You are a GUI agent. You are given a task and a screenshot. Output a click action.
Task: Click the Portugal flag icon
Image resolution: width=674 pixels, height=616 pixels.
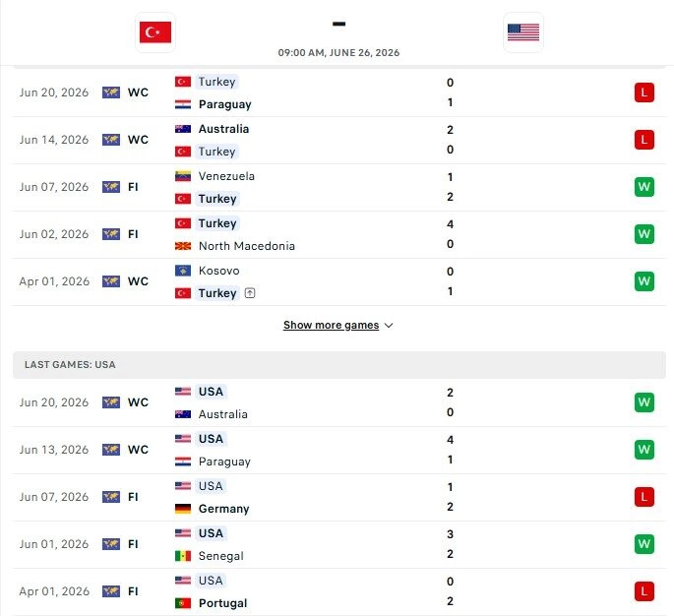click(183, 603)
